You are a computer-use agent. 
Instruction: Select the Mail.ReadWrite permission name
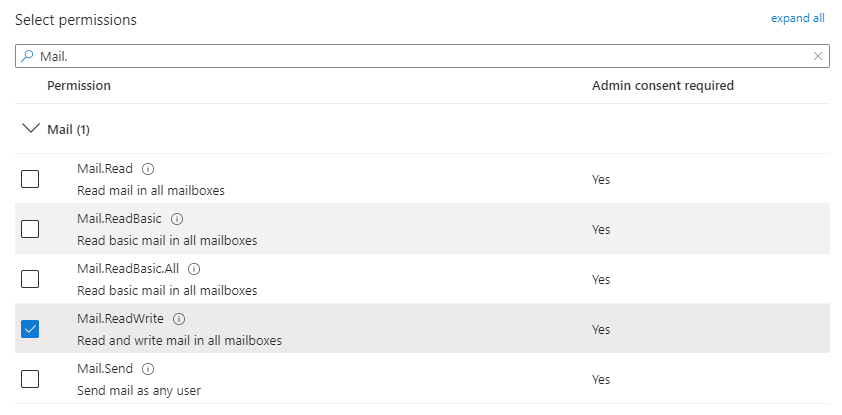(x=120, y=318)
